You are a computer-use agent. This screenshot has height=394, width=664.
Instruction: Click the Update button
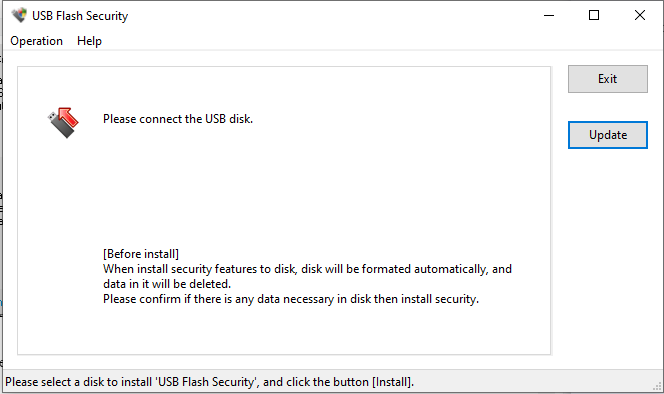(608, 135)
